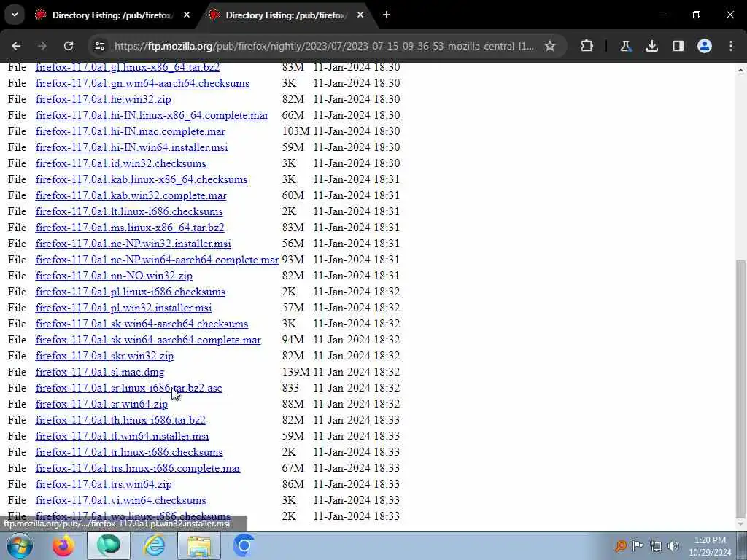
Task: Download firefox-117.0a1.kab.win32.complete.mar
Action: pyautogui.click(x=131, y=195)
